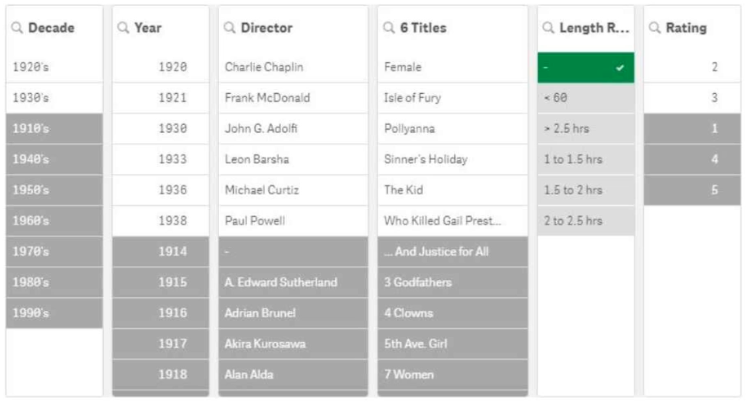
Task: Select the excluded 1950's decade
Action: click(54, 190)
